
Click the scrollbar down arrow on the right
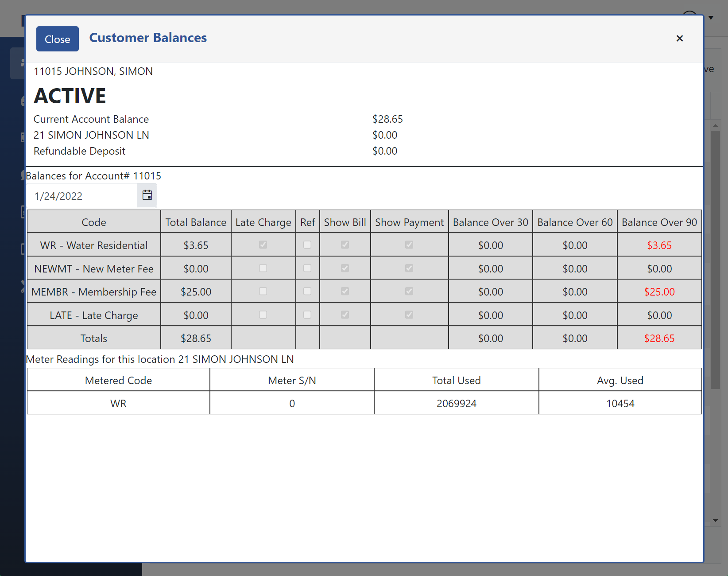[x=714, y=521]
